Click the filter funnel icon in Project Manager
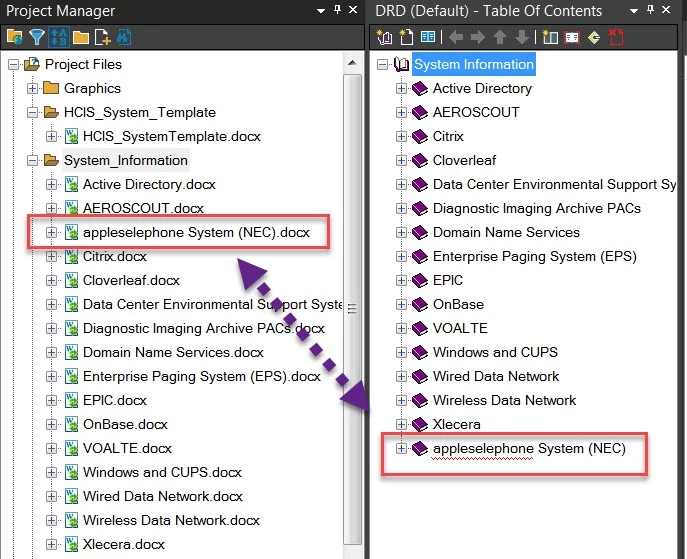The width and height of the screenshot is (687, 559). click(37, 38)
